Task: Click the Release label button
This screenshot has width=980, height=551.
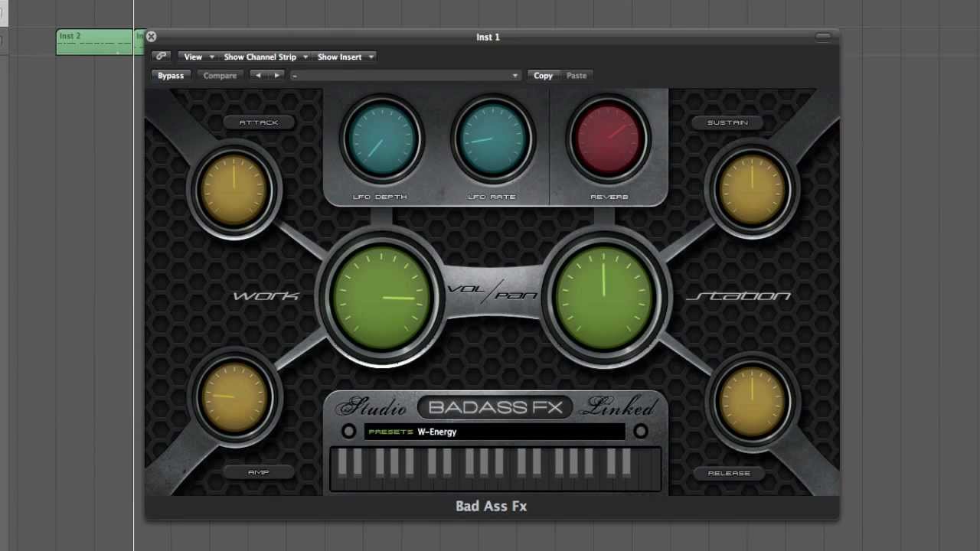Action: [x=729, y=473]
